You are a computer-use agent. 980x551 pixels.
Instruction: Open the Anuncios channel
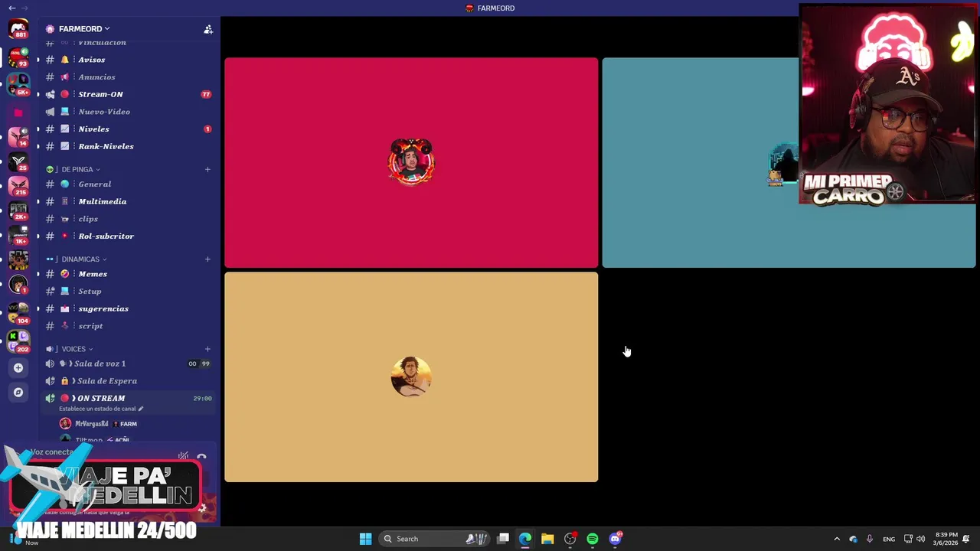point(128,77)
